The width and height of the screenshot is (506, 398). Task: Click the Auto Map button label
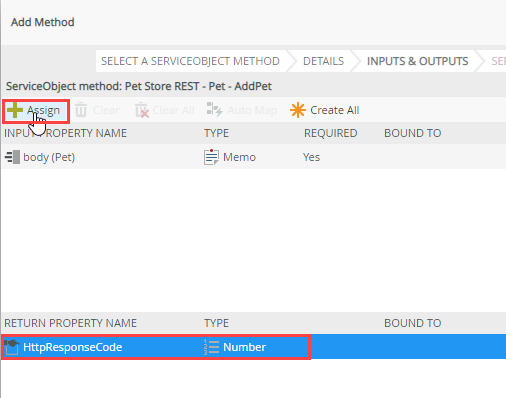[252, 110]
